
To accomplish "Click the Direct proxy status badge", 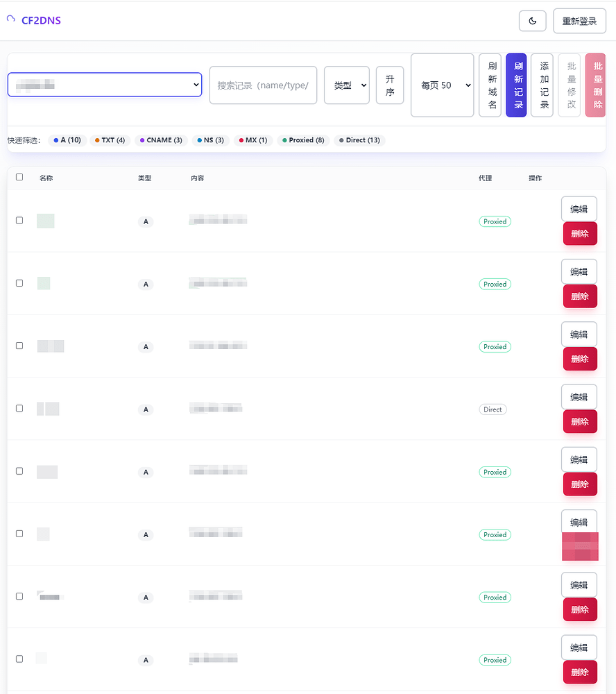I will pos(493,409).
